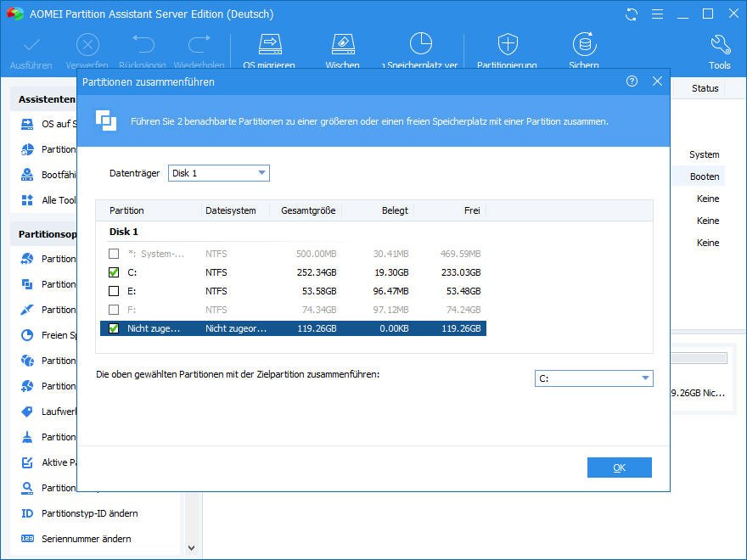Viewport: 747px width, 560px height.
Task: Close the Partitionen zusammenführen dialog
Action: [657, 81]
